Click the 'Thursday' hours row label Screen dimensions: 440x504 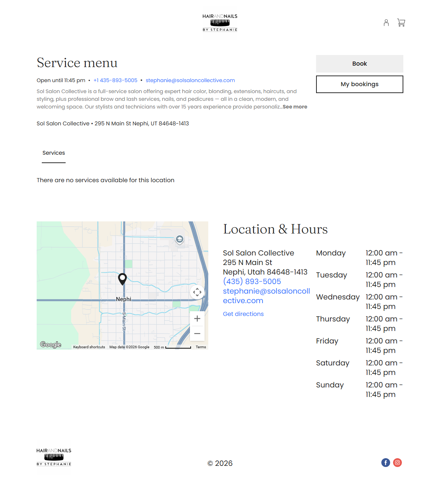coord(333,319)
